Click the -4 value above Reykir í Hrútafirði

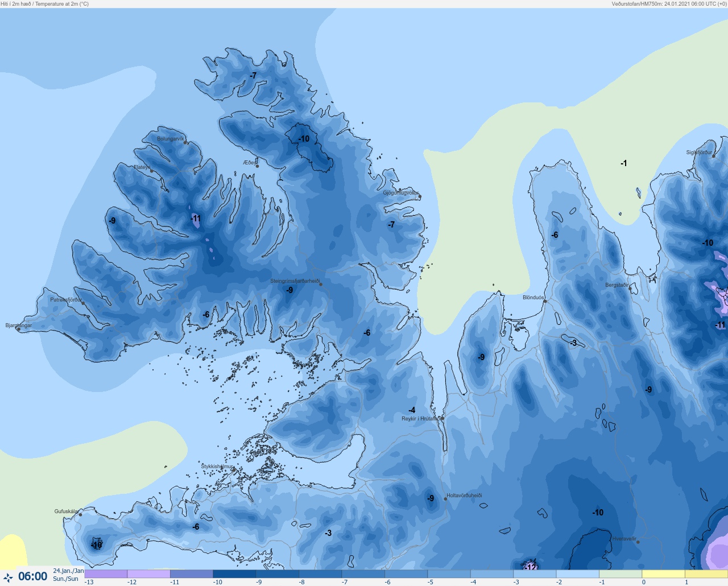[412, 410]
